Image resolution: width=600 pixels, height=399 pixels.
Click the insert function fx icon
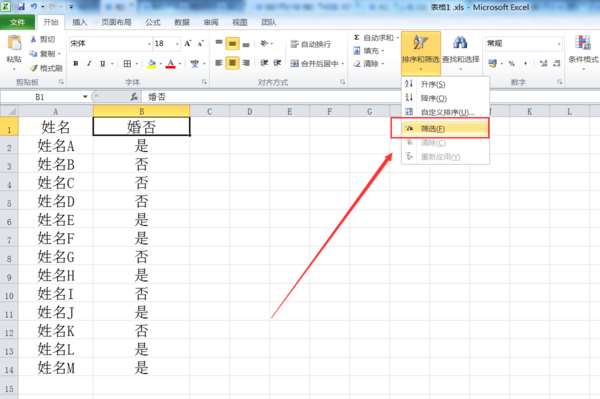coord(134,97)
